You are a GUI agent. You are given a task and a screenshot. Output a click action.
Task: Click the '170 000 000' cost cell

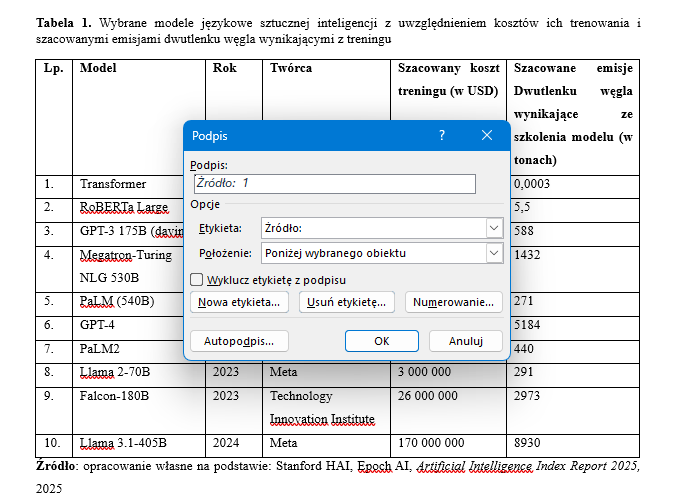pos(431,443)
